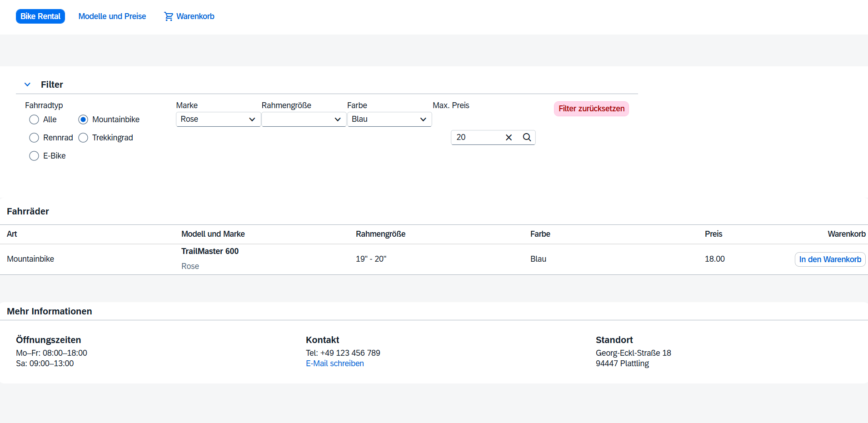Open the E-Mail schreiben link

(334, 363)
